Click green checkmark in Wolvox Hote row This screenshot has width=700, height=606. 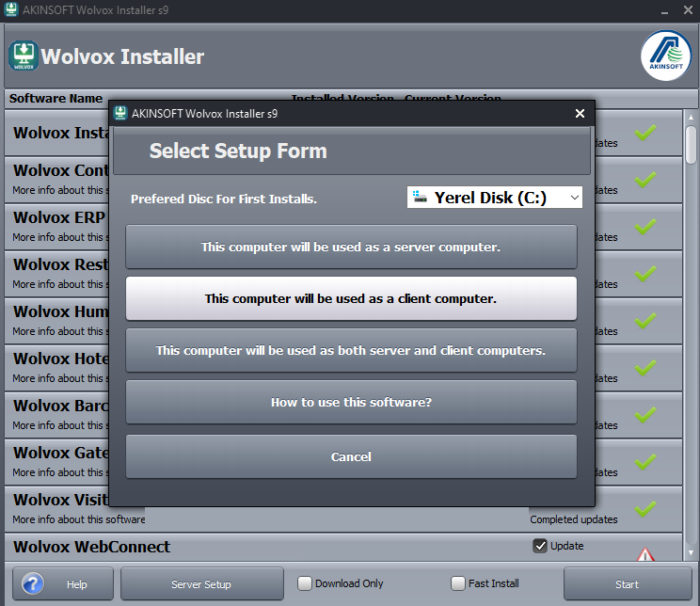point(645,368)
